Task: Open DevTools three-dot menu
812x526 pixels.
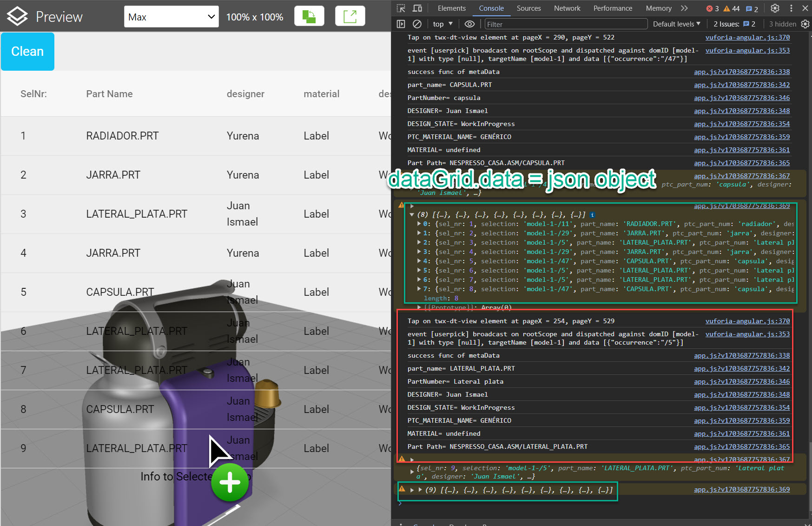Action: coord(791,8)
